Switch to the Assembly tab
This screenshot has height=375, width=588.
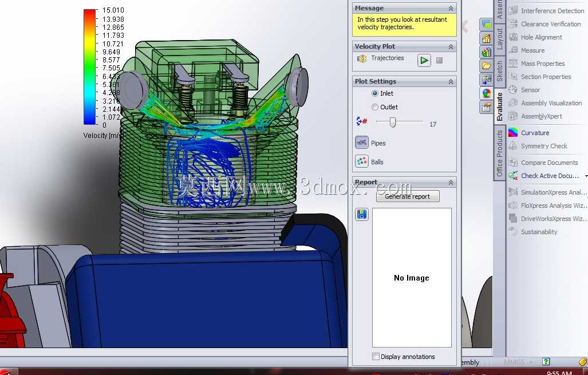pyautogui.click(x=499, y=10)
